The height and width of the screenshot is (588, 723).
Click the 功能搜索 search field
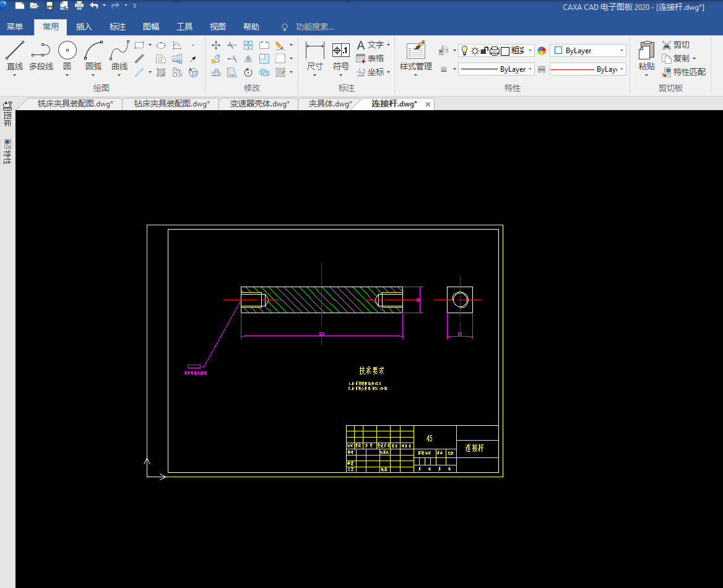pyautogui.click(x=314, y=27)
